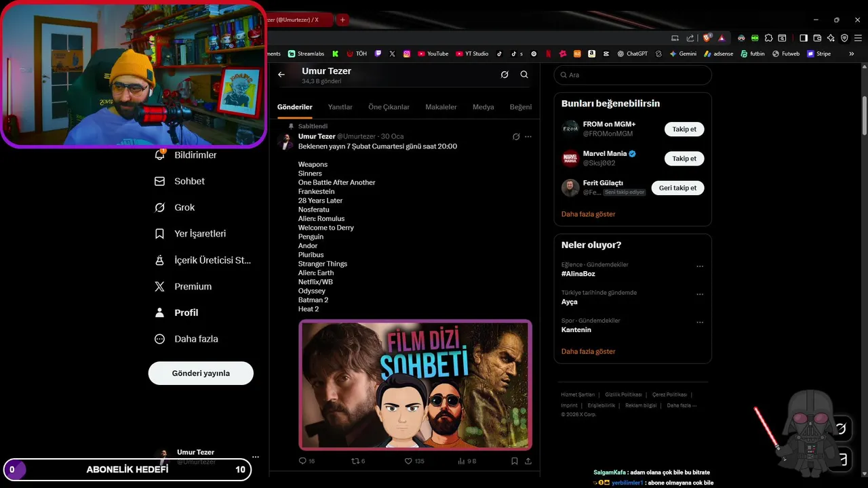
Task: Open the Film Dizi Sohbeti image
Action: point(415,384)
